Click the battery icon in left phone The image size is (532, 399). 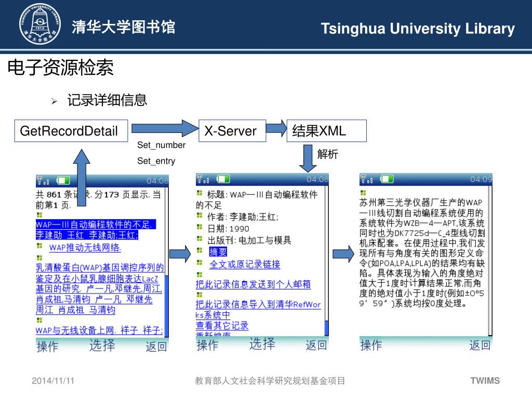[x=63, y=180]
